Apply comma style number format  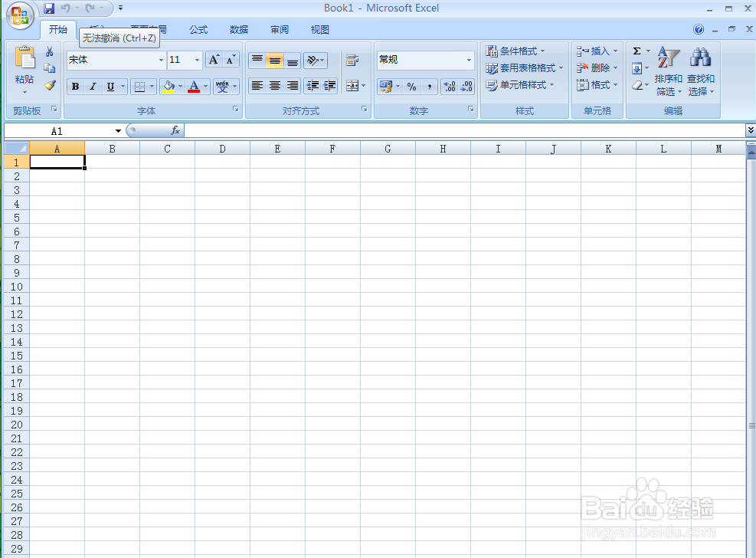(429, 87)
